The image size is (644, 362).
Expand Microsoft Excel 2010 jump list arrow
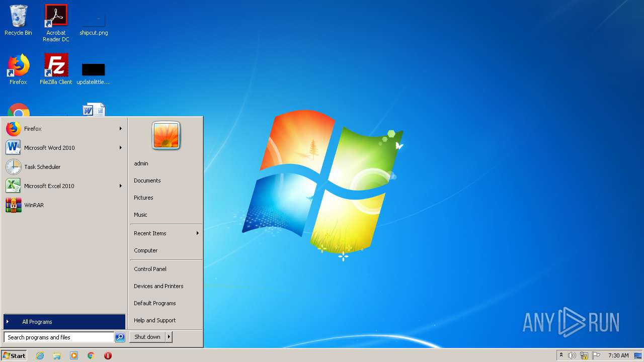point(121,186)
